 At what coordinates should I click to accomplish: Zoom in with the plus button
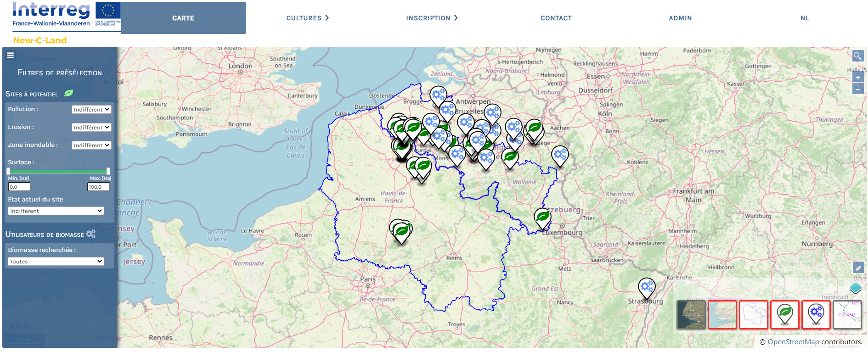(858, 78)
